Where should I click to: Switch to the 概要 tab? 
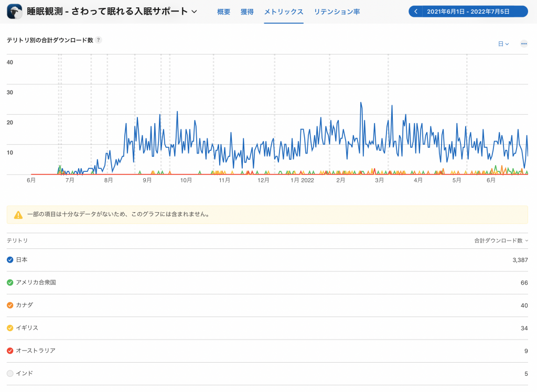tap(224, 12)
